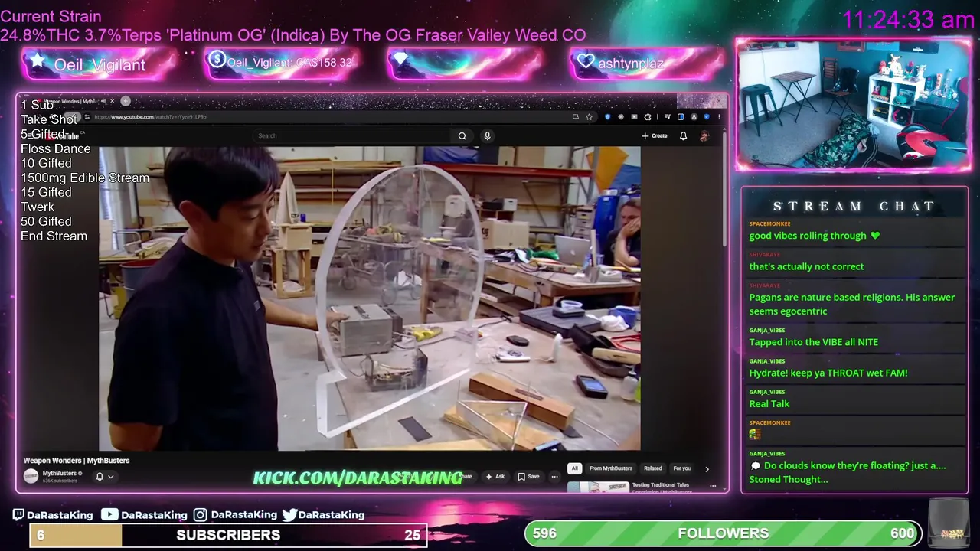Open YouTube account avatar menu
This screenshot has width=980, height=551.
tap(704, 136)
